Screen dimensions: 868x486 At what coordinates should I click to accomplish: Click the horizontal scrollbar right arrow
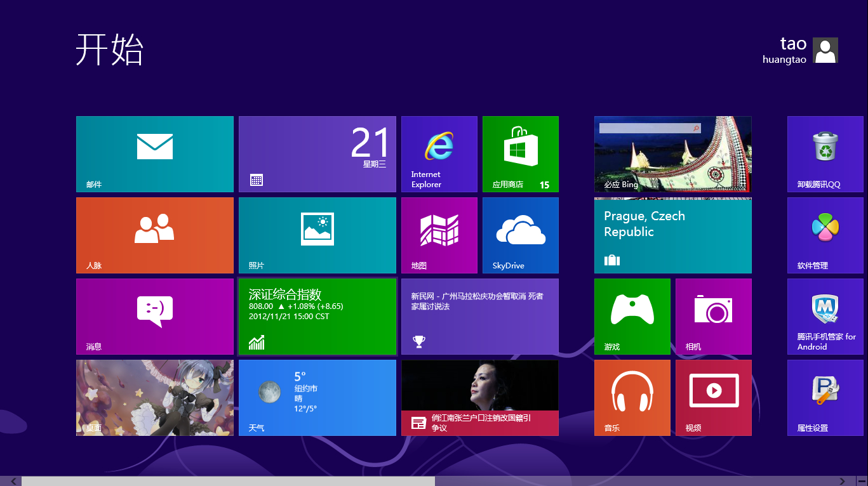(843, 481)
